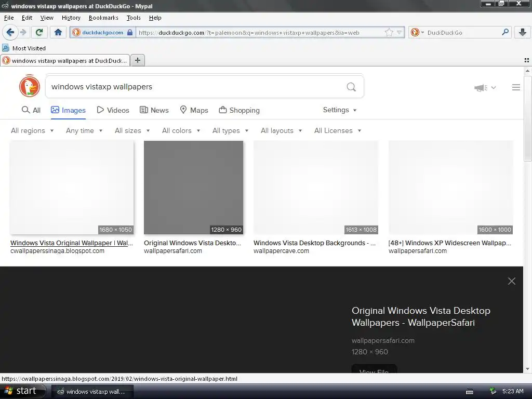Select the 1600 × 1000 image thumbnail

(450, 187)
